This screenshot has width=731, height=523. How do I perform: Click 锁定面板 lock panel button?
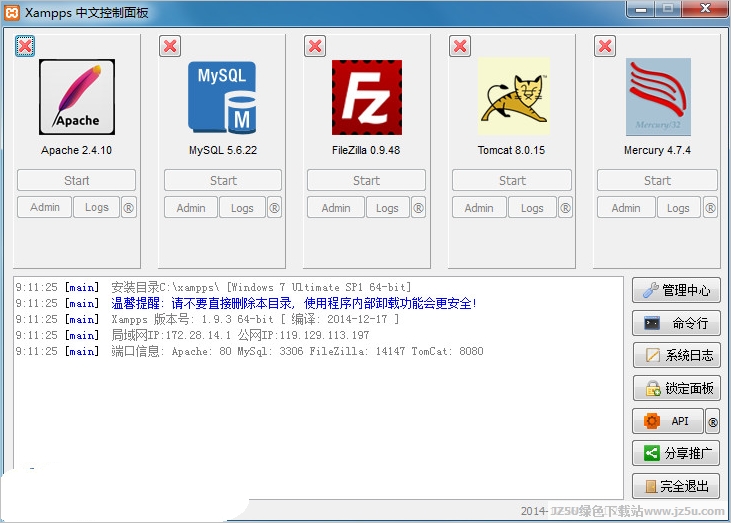[676, 388]
